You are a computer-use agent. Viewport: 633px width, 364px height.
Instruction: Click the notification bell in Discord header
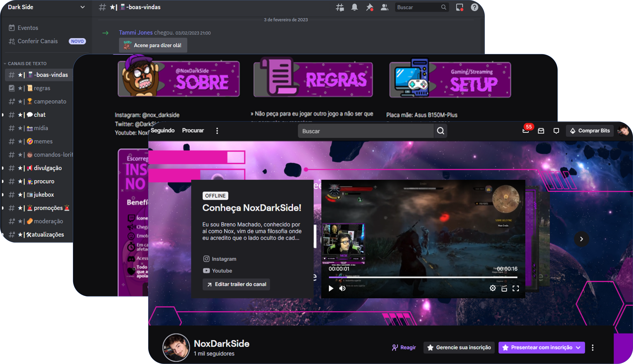(355, 7)
